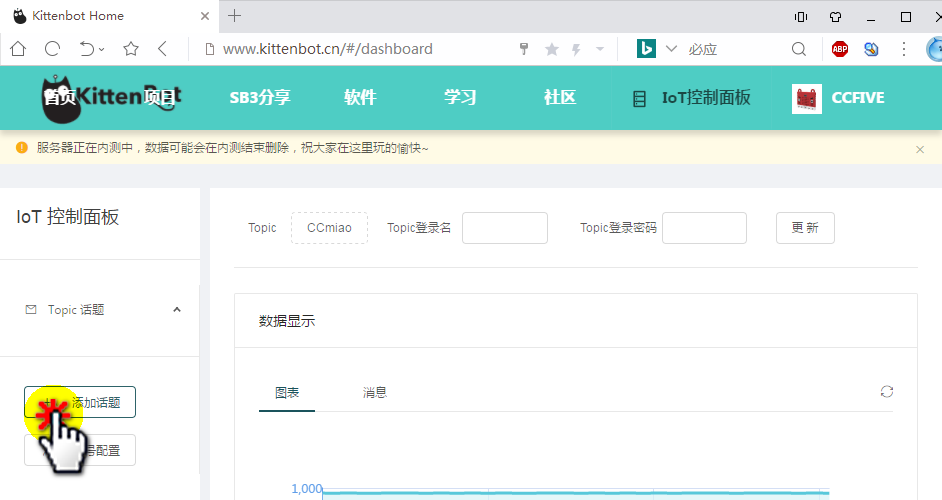Click the browser home icon
The height and width of the screenshot is (500, 942).
(18, 49)
